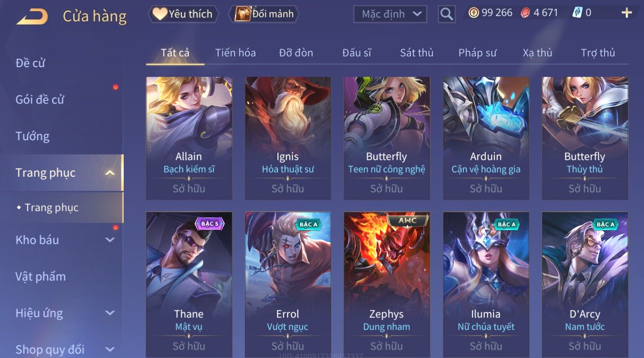Open the Ilumia Nữ chúa tuyết skin
644x358 pixels.
[x=486, y=284]
